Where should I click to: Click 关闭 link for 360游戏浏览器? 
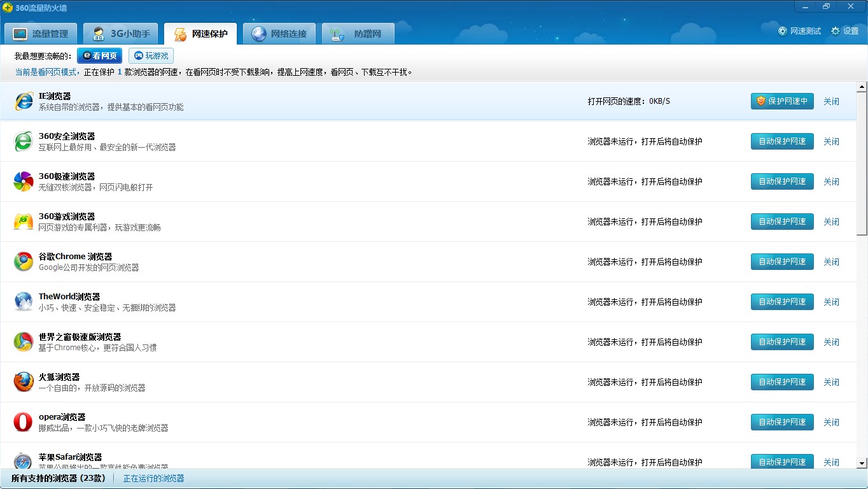pos(831,222)
